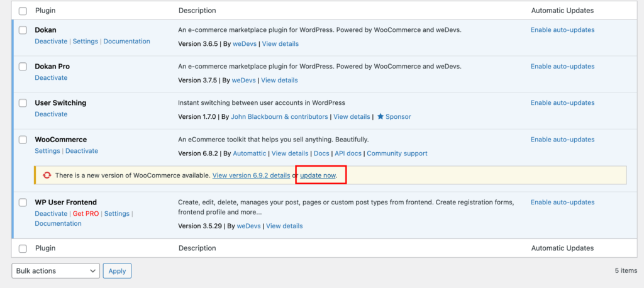The width and height of the screenshot is (644, 288).
Task: Click the WP User Frontend plugin name
Action: 65,202
